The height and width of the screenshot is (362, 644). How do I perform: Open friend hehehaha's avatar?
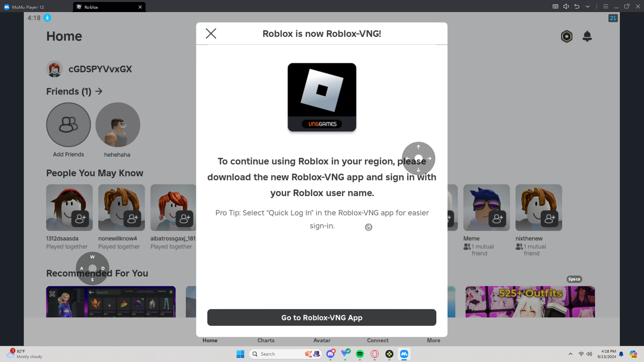coord(118,125)
